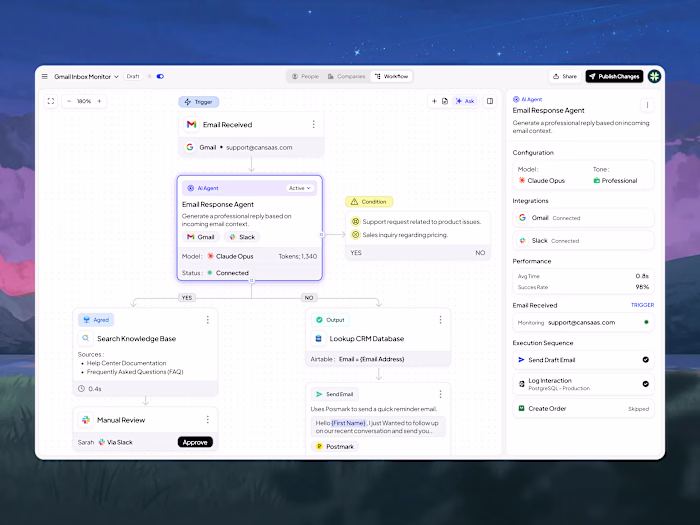The image size is (700, 525).
Task: Star the workflow as favorite
Action: (150, 76)
